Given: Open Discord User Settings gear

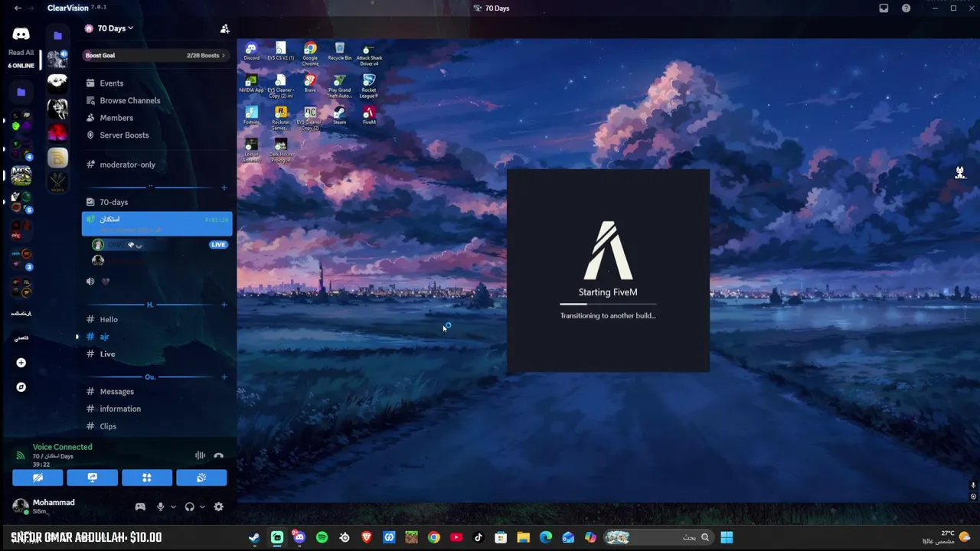Looking at the screenshot, I should pyautogui.click(x=218, y=507).
